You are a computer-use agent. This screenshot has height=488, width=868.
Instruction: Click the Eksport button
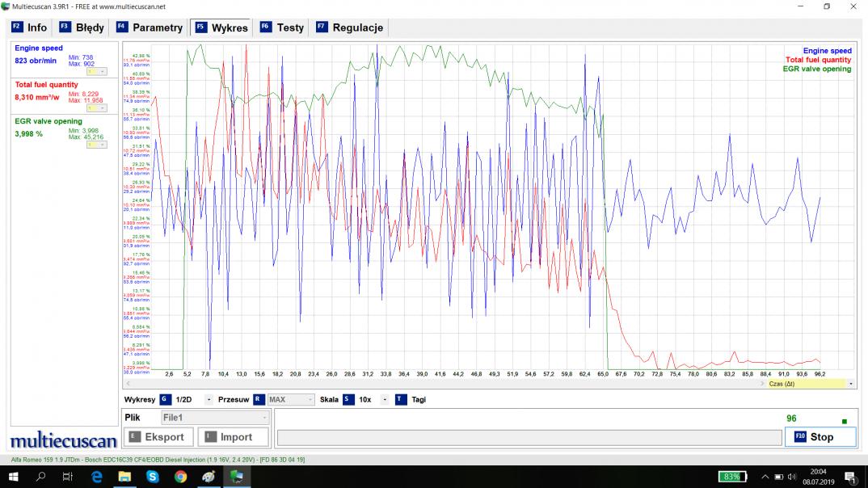(x=158, y=437)
